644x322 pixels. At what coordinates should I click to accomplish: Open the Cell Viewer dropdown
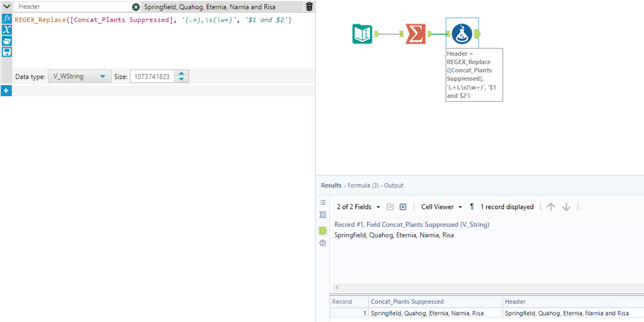coord(441,207)
